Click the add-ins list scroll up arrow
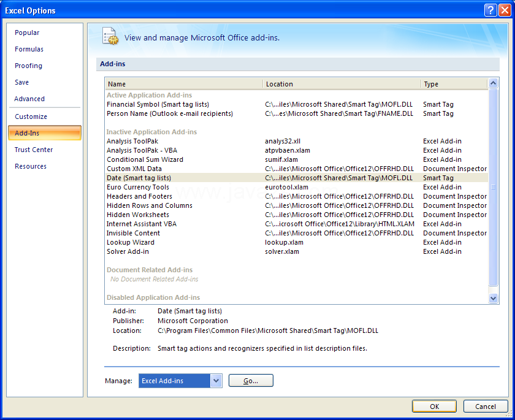 point(493,83)
